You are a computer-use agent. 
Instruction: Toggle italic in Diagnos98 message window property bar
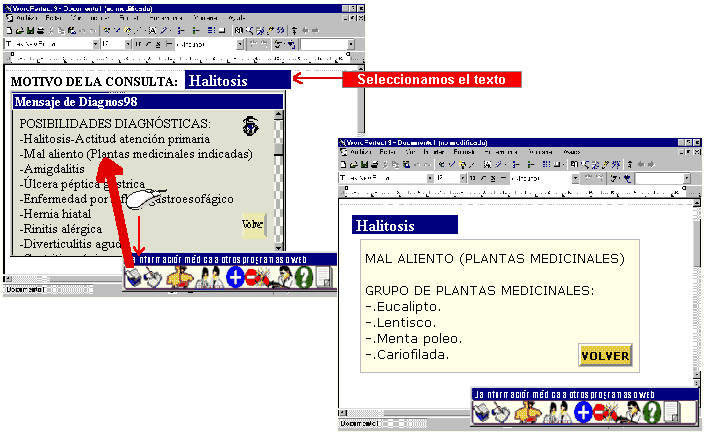coord(148,44)
